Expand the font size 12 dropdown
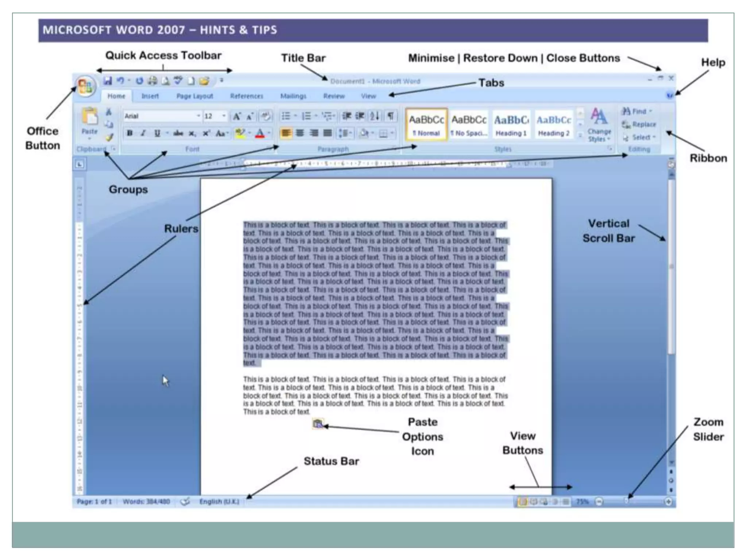The height and width of the screenshot is (560, 747). 224,116
